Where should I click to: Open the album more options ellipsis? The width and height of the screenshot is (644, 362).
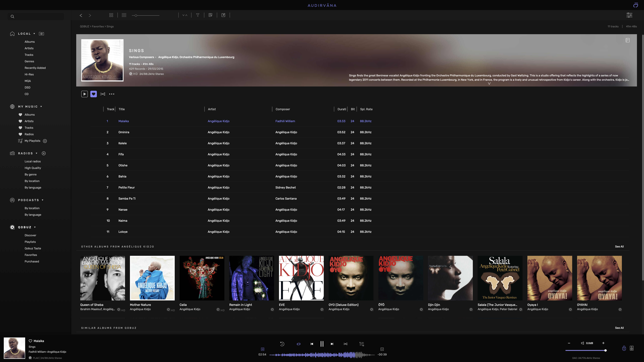pyautogui.click(x=112, y=94)
